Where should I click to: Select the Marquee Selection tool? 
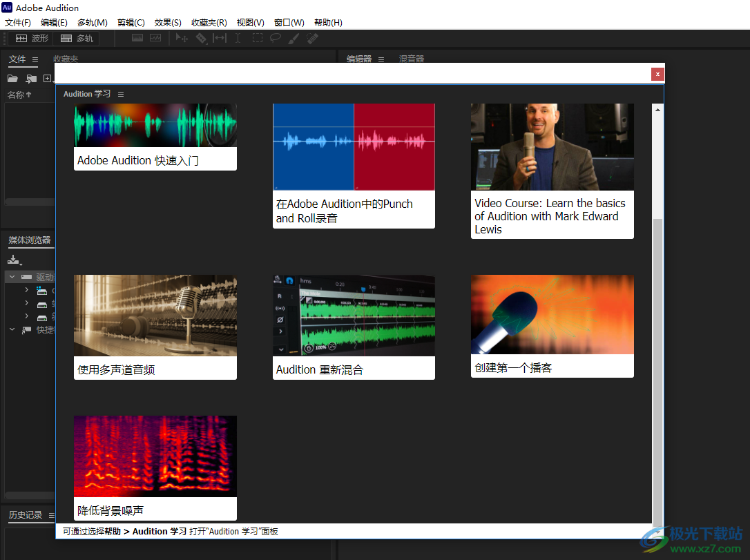coord(258,38)
